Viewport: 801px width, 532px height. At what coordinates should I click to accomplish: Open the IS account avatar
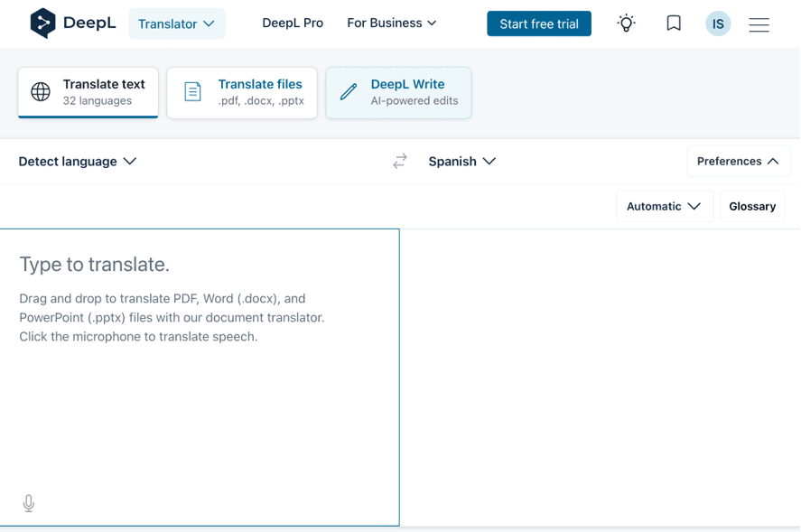click(x=718, y=23)
